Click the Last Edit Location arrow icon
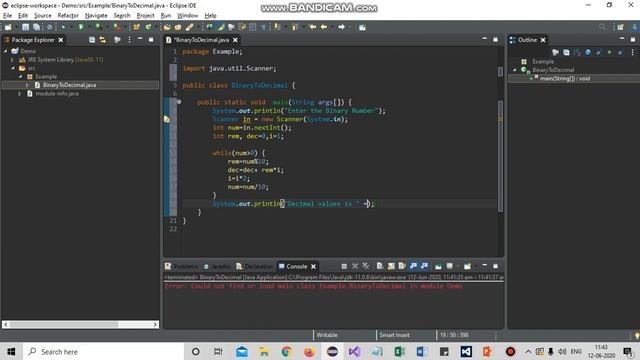640x360 pixels. 312,27
